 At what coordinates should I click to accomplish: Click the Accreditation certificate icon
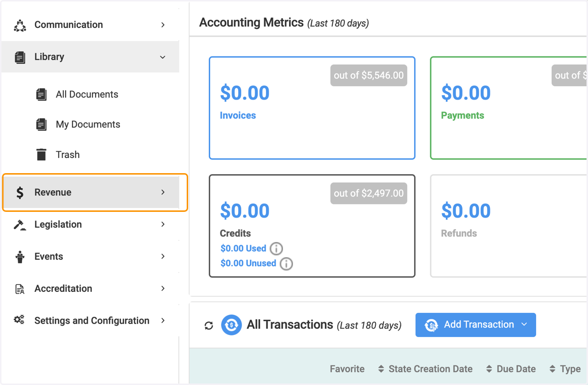point(20,289)
